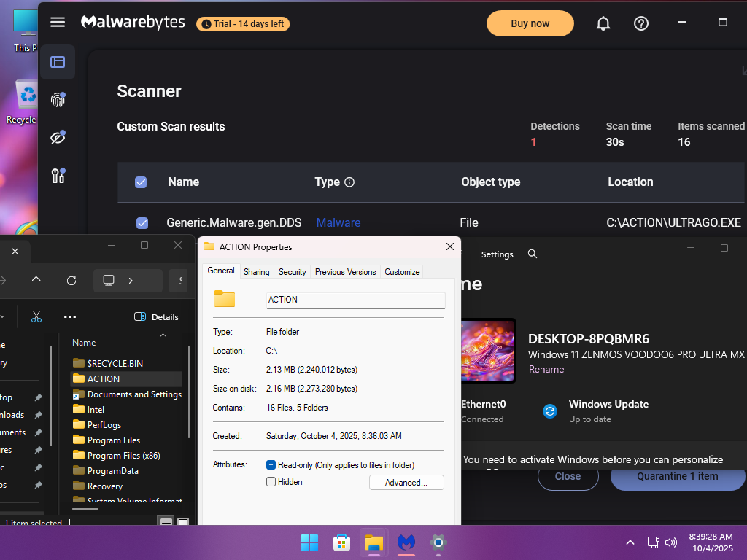Click the Malwarebytes taskbar icon
The width and height of the screenshot is (747, 560).
point(406,542)
